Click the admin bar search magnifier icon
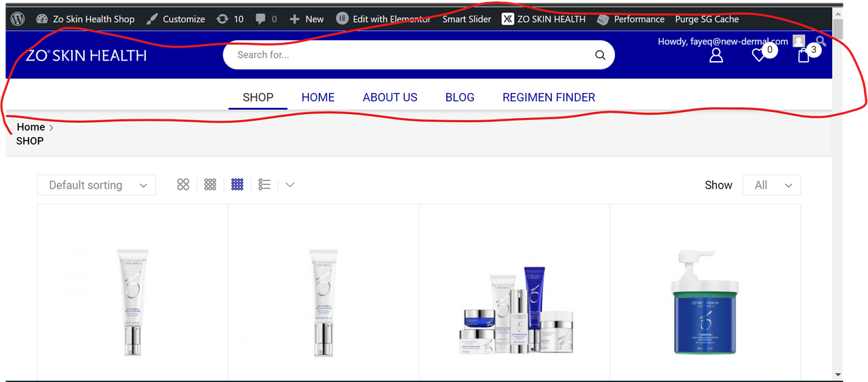The width and height of the screenshot is (868, 382). pos(821,41)
